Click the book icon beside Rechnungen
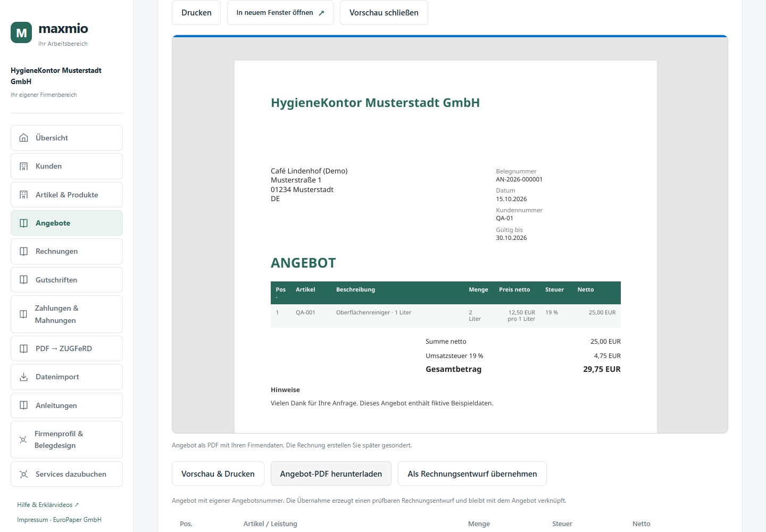This screenshot has height=532, width=766. coord(24,251)
